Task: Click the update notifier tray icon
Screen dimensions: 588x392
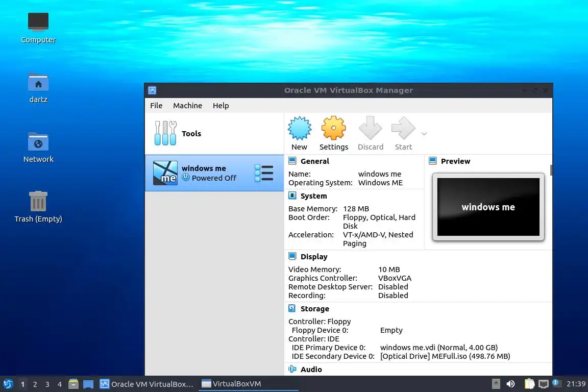Action: pos(556,383)
